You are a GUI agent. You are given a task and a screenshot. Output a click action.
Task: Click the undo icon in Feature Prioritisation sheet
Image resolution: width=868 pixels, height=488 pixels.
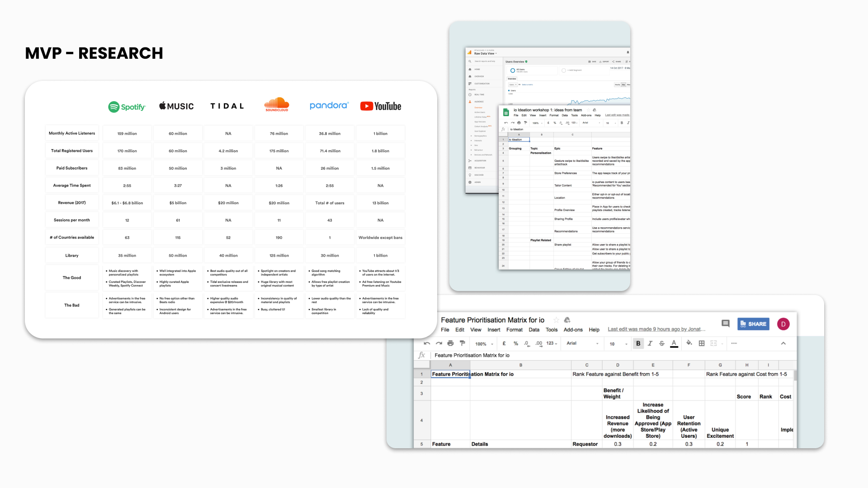[x=427, y=344]
